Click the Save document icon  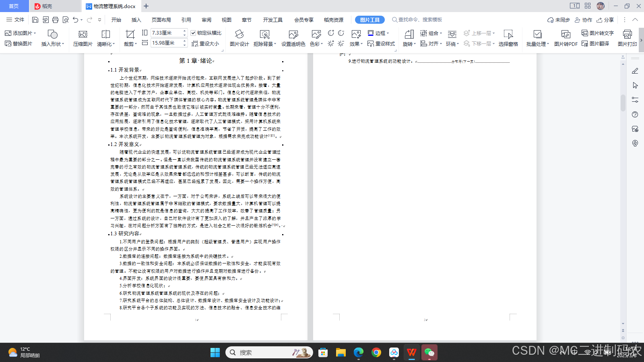pos(35,20)
